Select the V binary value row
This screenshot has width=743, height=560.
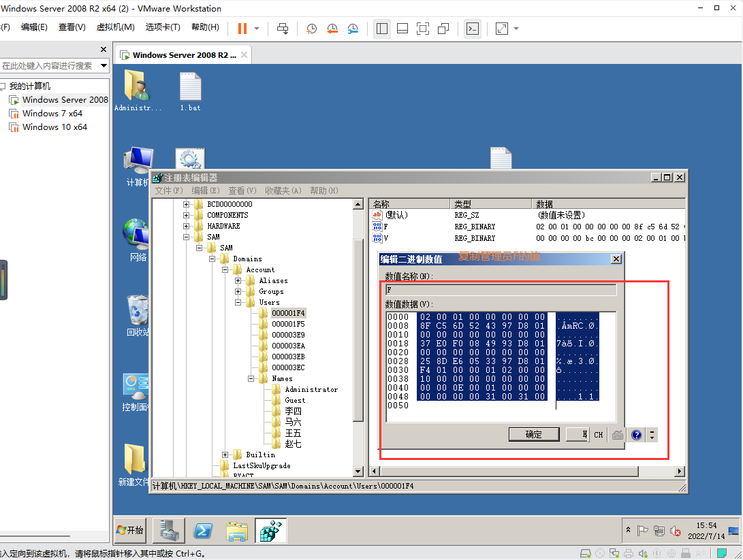(x=527, y=238)
